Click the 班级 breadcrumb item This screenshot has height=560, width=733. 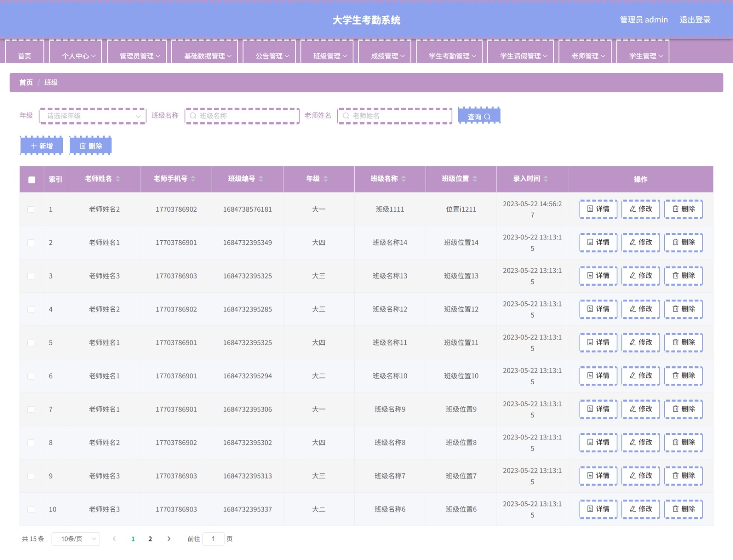[x=51, y=82]
